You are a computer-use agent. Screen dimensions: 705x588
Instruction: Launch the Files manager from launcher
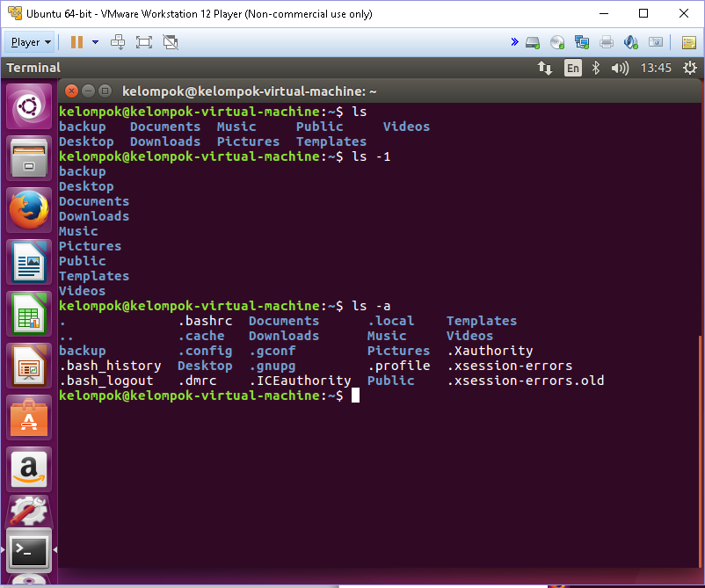[29, 159]
